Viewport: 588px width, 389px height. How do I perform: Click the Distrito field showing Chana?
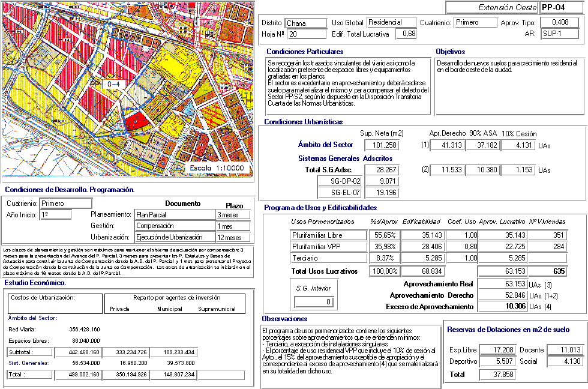point(304,23)
